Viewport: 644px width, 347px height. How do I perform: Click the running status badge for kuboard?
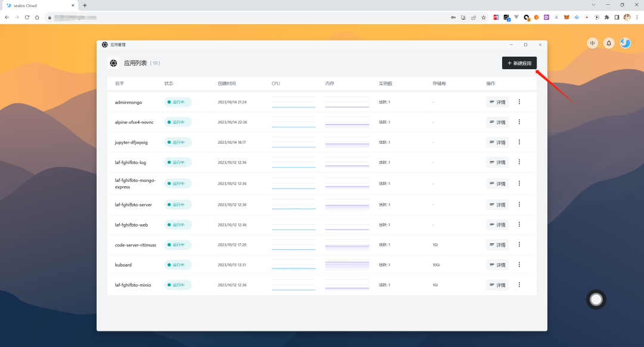[x=178, y=265]
